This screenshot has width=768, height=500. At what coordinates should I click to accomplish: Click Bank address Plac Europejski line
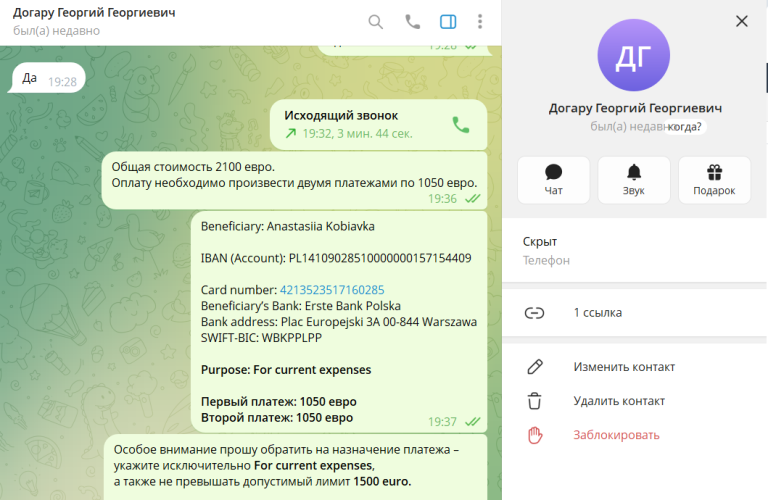[x=339, y=322]
